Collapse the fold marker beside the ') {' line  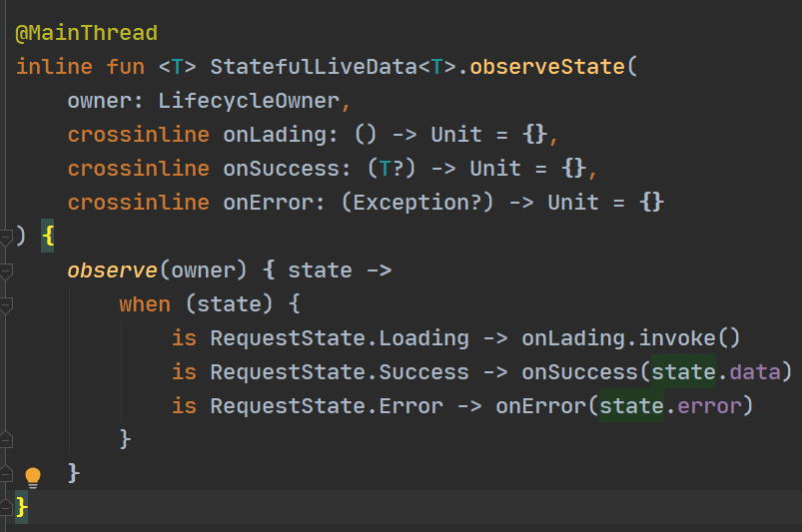(x=6, y=238)
